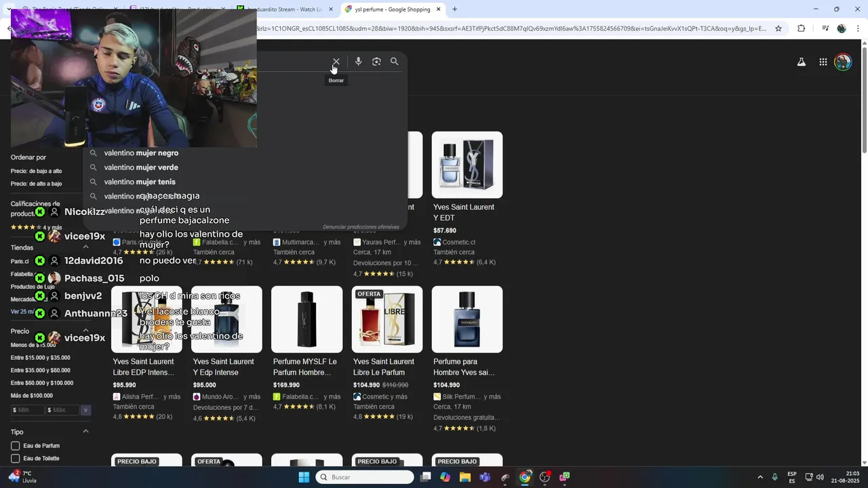Open the tray microphone indicator
868x488 pixels.
coord(774,477)
